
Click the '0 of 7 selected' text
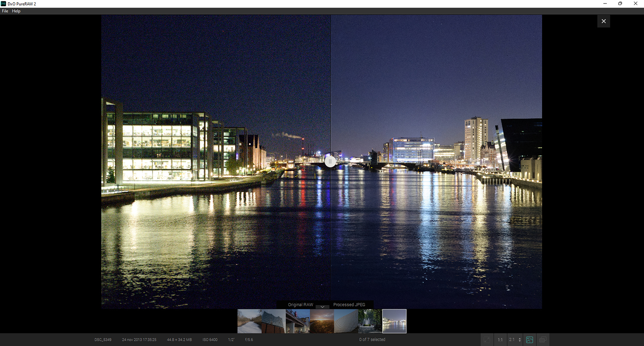(372, 339)
